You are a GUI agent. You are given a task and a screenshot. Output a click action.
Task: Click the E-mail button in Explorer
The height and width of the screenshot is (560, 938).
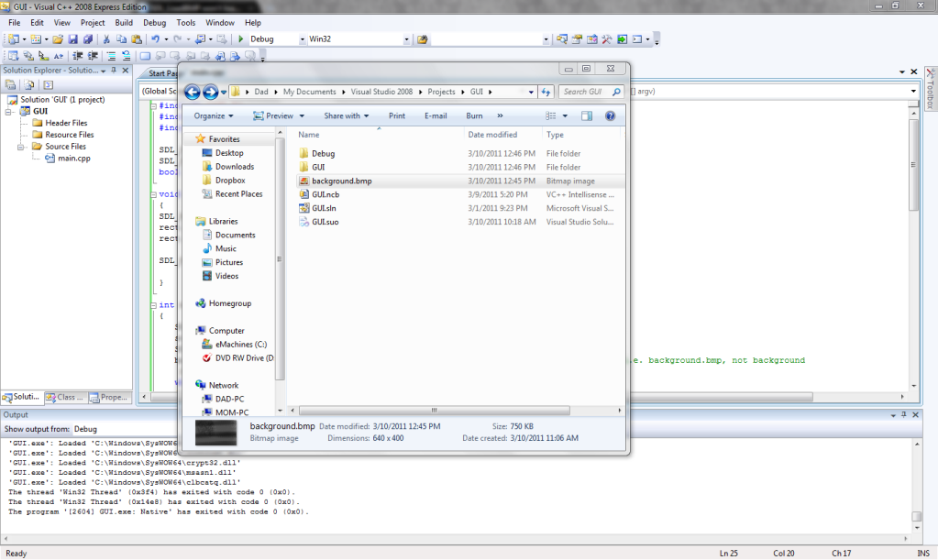coord(436,116)
